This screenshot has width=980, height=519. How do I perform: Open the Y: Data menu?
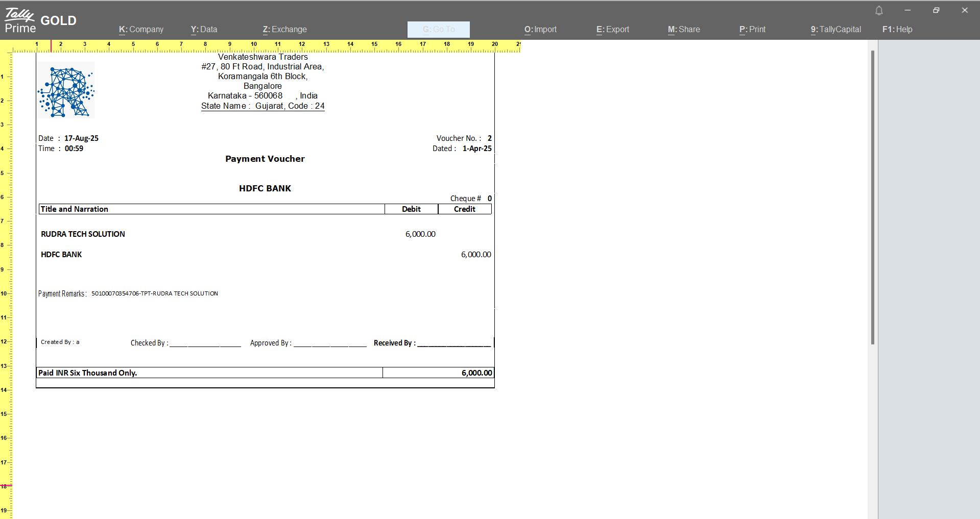pos(204,30)
